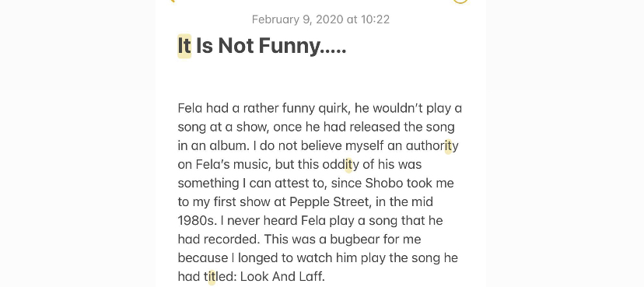Click the highlighted "it" in "oddity"

(348, 165)
